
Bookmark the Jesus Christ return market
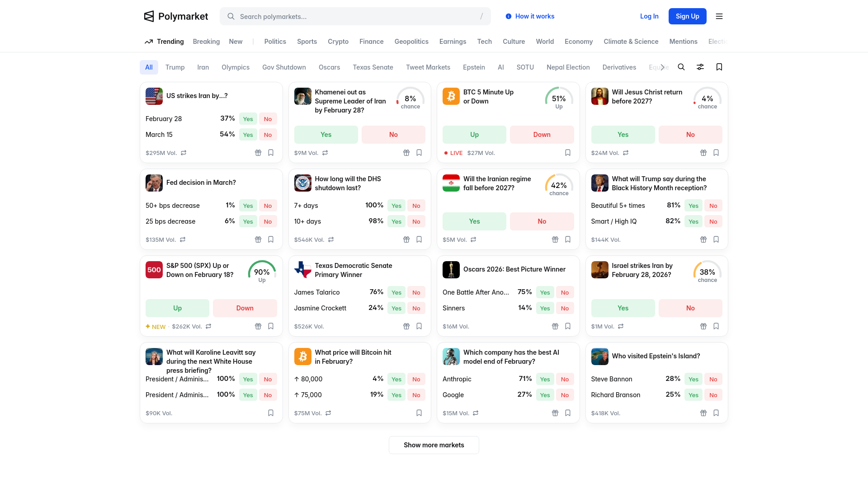point(716,153)
